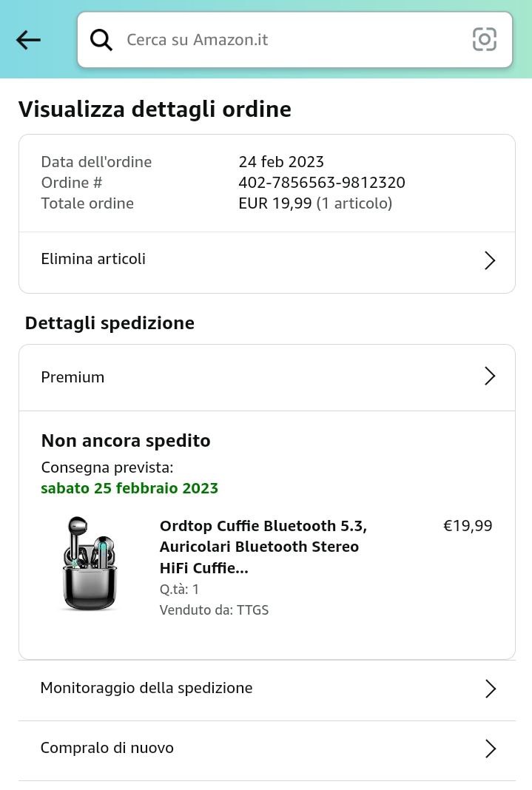Select the Premium shipping option label

[73, 377]
